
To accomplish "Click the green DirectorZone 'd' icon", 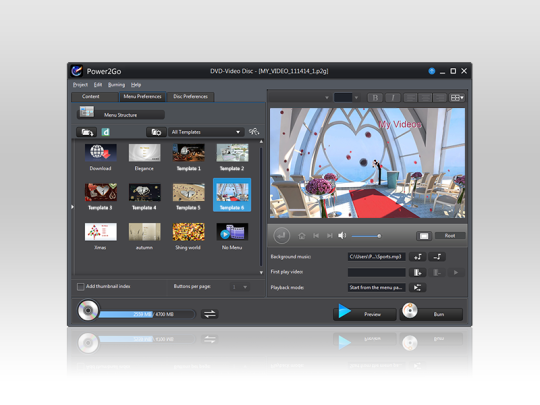I will coord(105,132).
